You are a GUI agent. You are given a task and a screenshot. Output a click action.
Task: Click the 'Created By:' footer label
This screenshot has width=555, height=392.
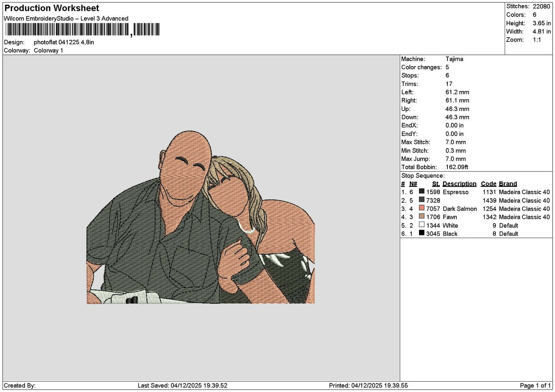tap(20, 385)
